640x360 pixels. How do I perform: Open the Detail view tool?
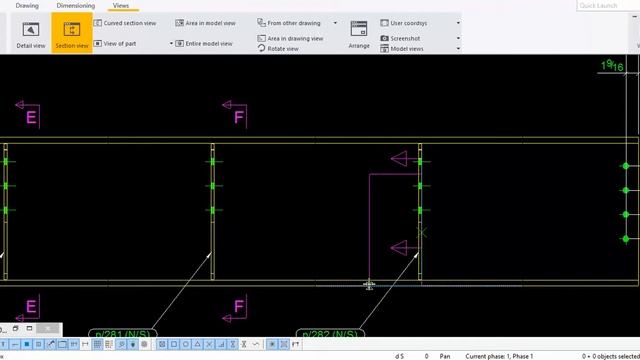point(31,34)
